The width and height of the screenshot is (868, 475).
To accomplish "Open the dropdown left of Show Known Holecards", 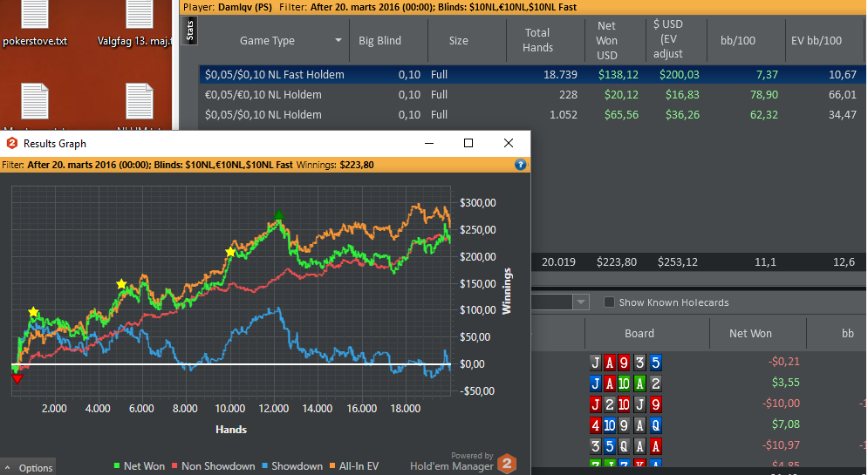I will click(x=581, y=302).
